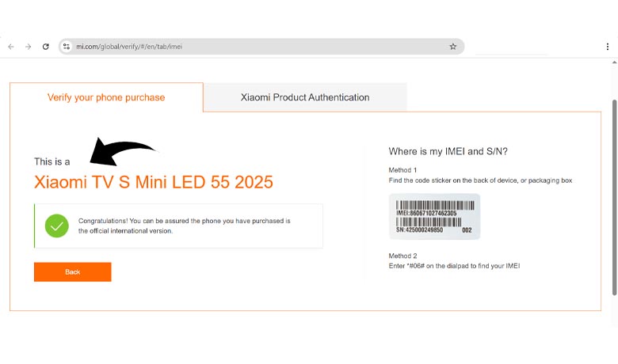Image resolution: width=618 pixels, height=364 pixels.
Task: Click the IMEI barcode sticker image
Action: [x=434, y=216]
